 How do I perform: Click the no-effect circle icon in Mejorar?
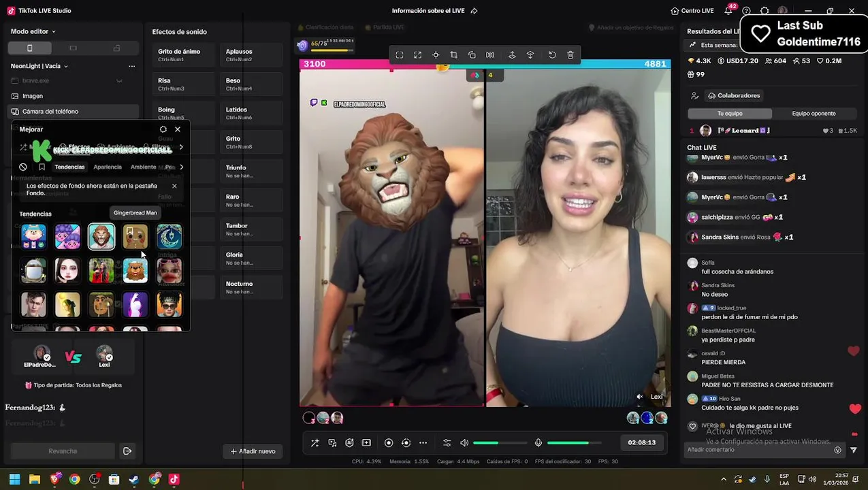(23, 167)
